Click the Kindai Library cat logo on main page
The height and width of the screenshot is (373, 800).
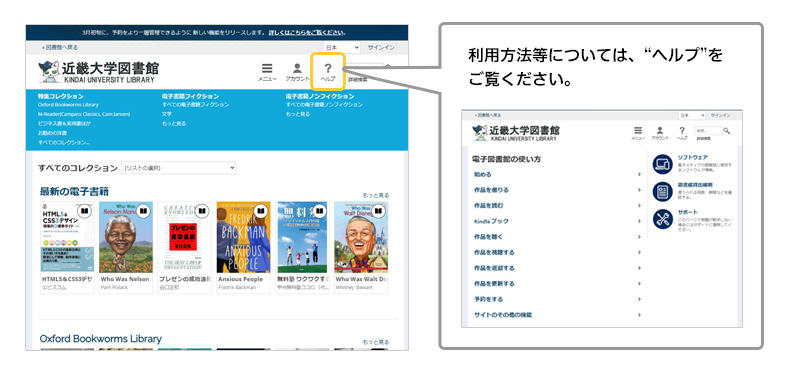click(x=49, y=72)
